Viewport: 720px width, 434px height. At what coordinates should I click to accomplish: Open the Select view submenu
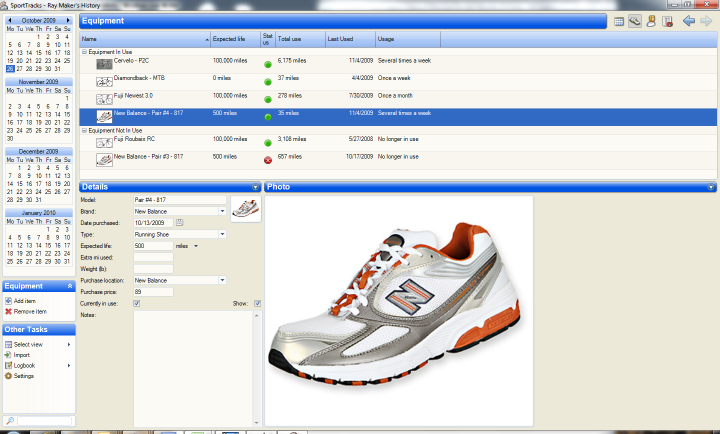38,344
